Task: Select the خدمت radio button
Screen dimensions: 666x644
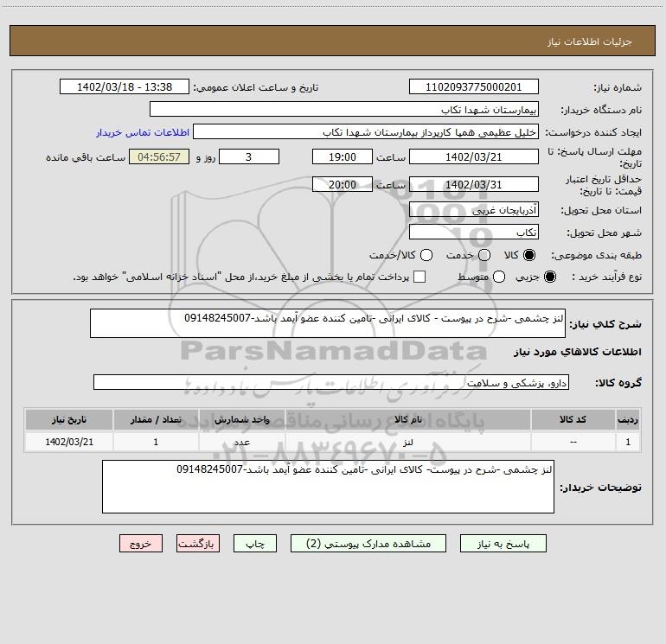Action: 484,255
